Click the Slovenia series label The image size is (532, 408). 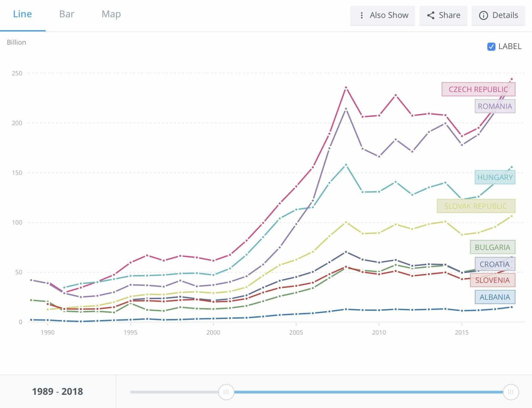click(492, 280)
